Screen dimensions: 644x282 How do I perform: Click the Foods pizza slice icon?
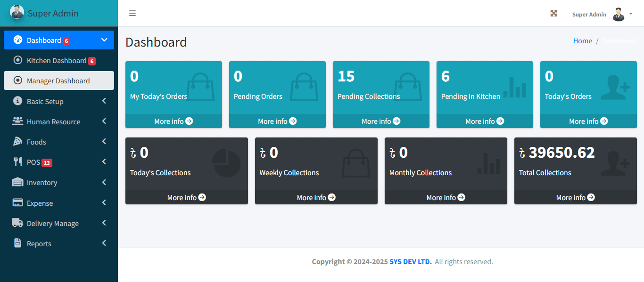tap(18, 141)
